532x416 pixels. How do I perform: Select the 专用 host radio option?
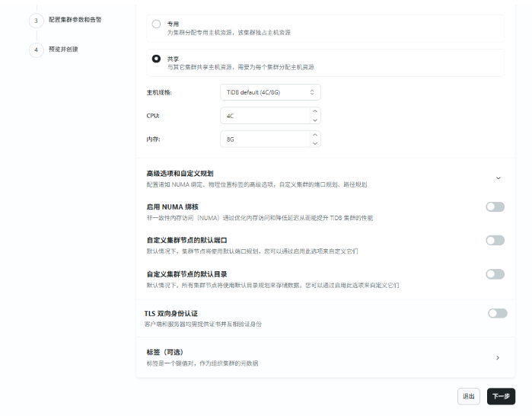coord(157,24)
